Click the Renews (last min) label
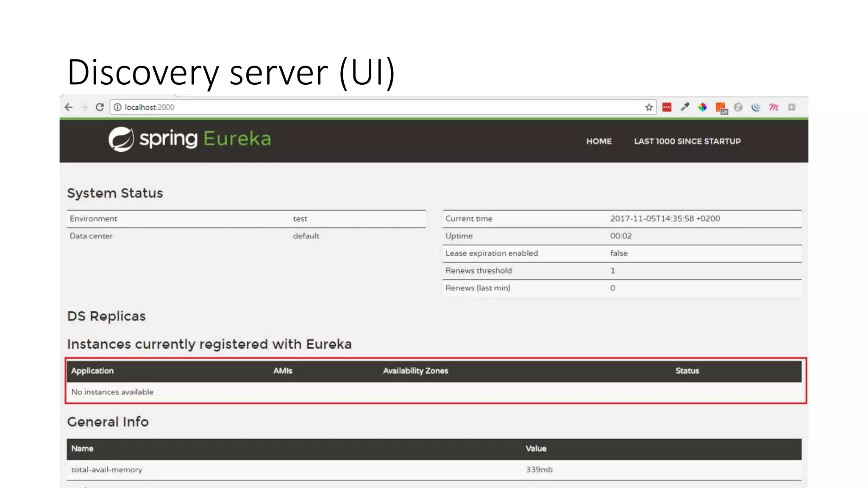Viewport: 868px width, 488px height. pos(478,288)
